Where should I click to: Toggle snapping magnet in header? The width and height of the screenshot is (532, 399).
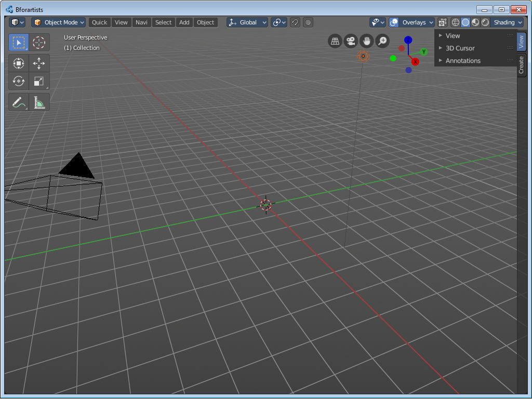coord(295,22)
